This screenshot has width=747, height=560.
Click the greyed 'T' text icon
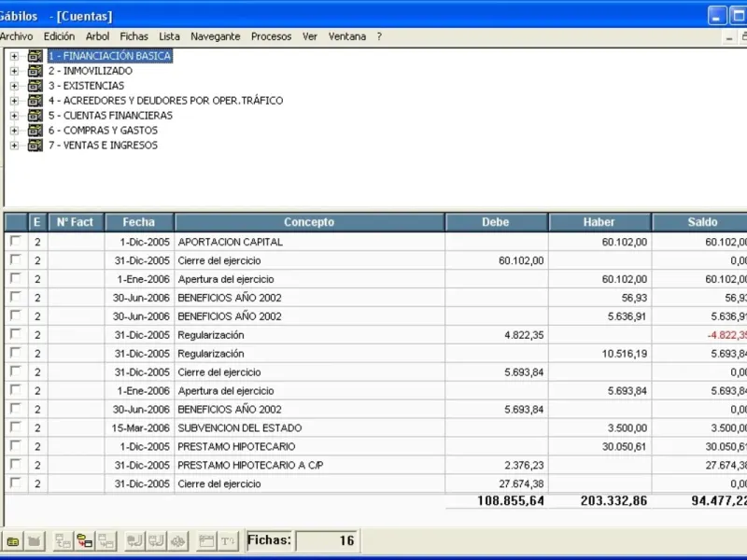point(228,541)
